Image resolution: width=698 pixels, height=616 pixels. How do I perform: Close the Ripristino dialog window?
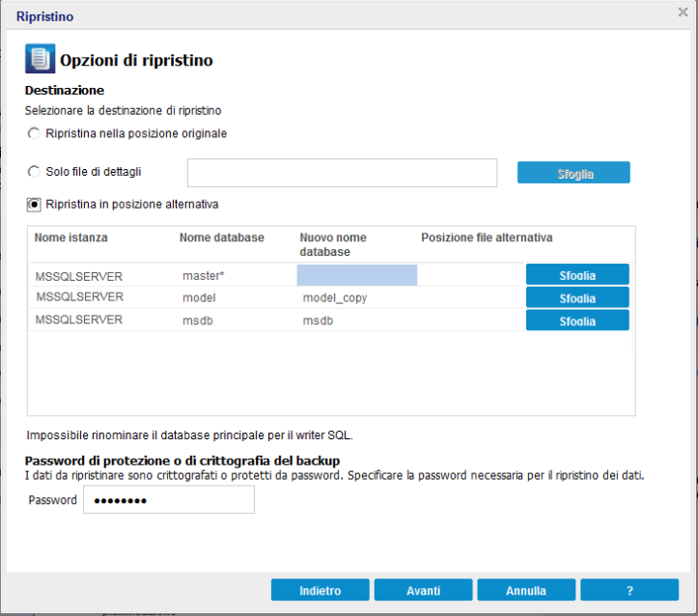point(683,13)
